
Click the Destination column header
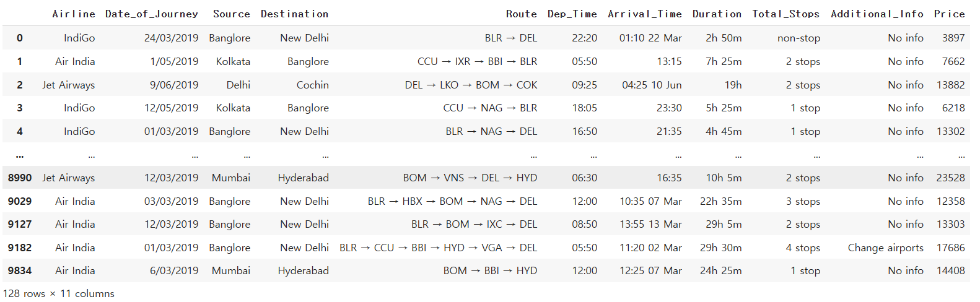[294, 14]
